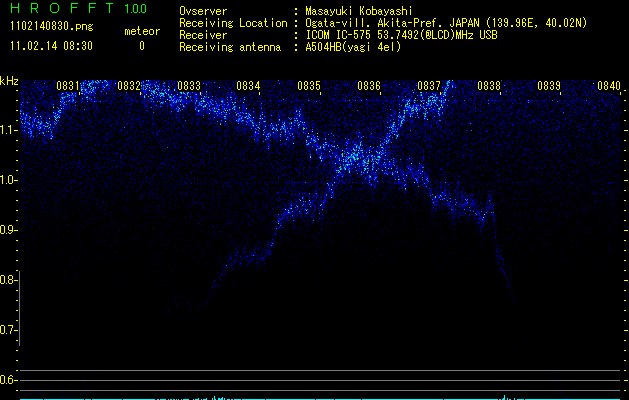Screen dimensions: 629x400
Task: Click the 0838 time marker
Action: point(489,86)
